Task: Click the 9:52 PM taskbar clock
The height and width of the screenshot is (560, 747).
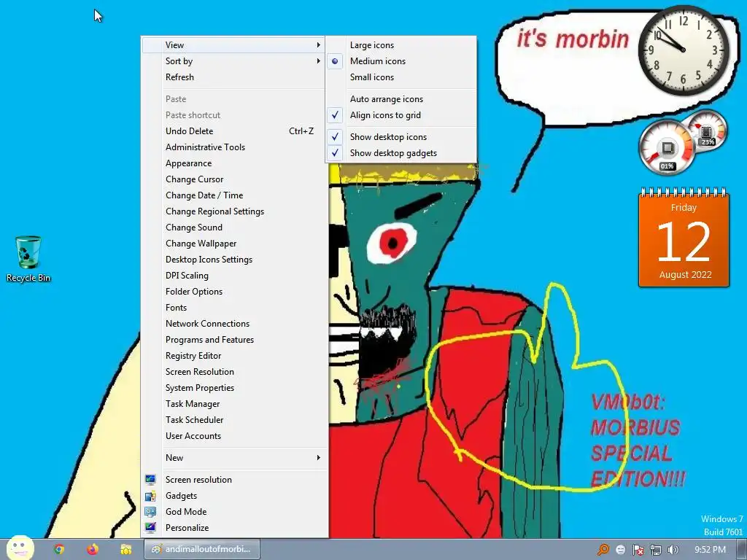Action: pos(710,550)
